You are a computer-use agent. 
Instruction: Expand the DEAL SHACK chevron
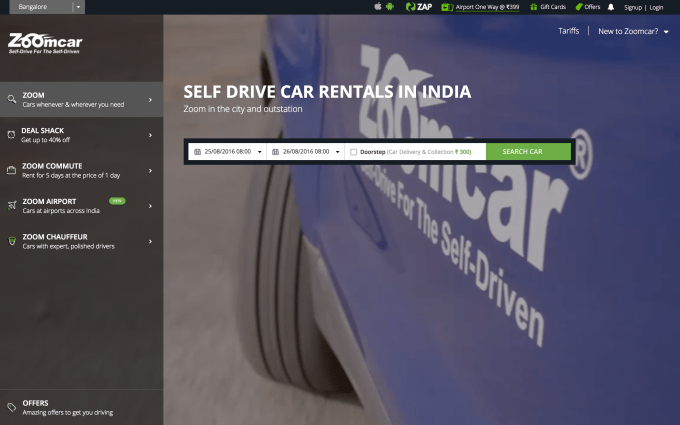150,135
